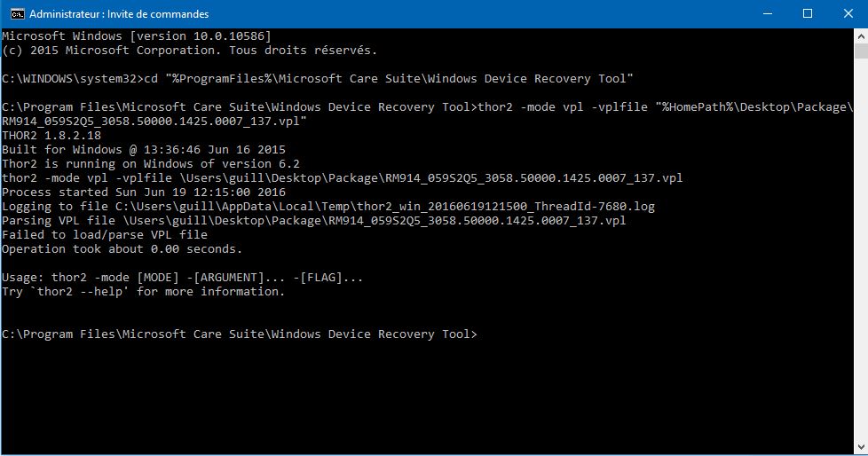Click the title bar text Administrateur : Invite de commandes
The height and width of the screenshot is (456, 868).
point(119,14)
